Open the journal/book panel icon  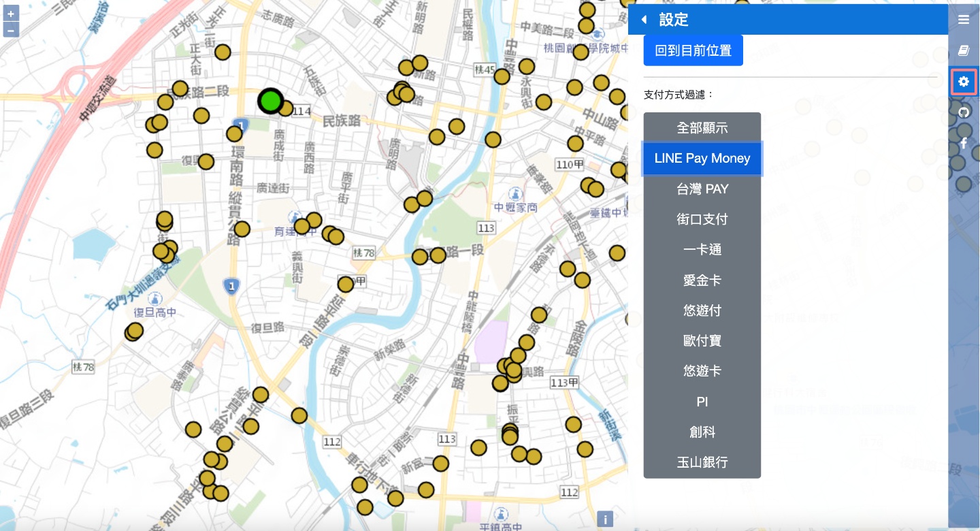click(964, 50)
